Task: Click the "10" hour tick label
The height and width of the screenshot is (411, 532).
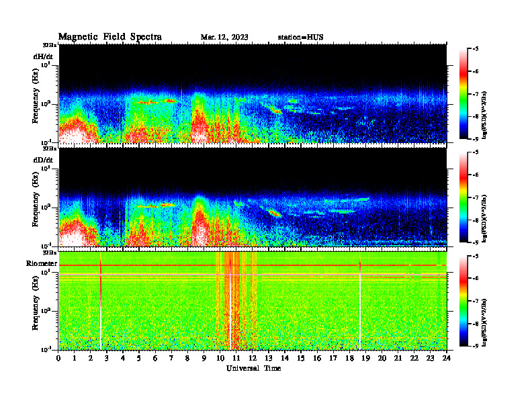Action: (220, 359)
